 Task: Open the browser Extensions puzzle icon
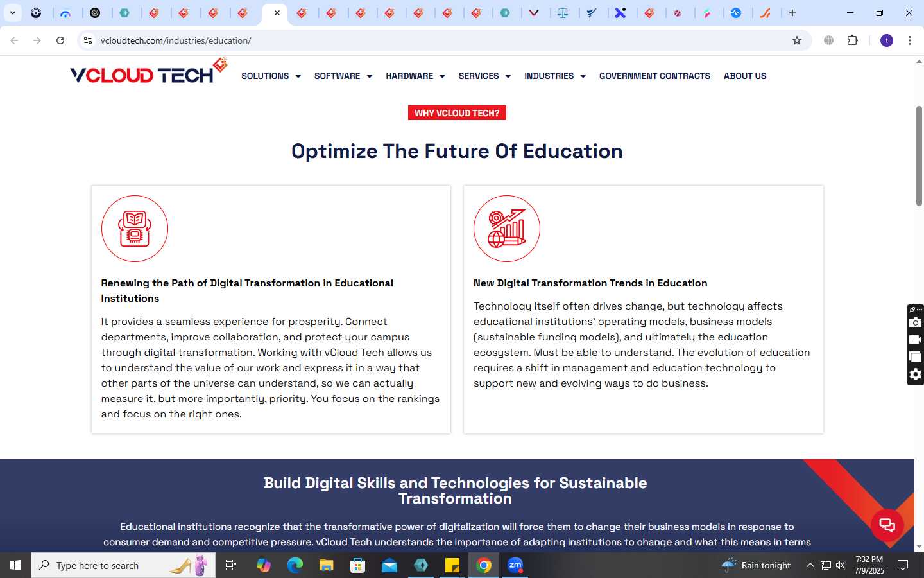(x=852, y=40)
